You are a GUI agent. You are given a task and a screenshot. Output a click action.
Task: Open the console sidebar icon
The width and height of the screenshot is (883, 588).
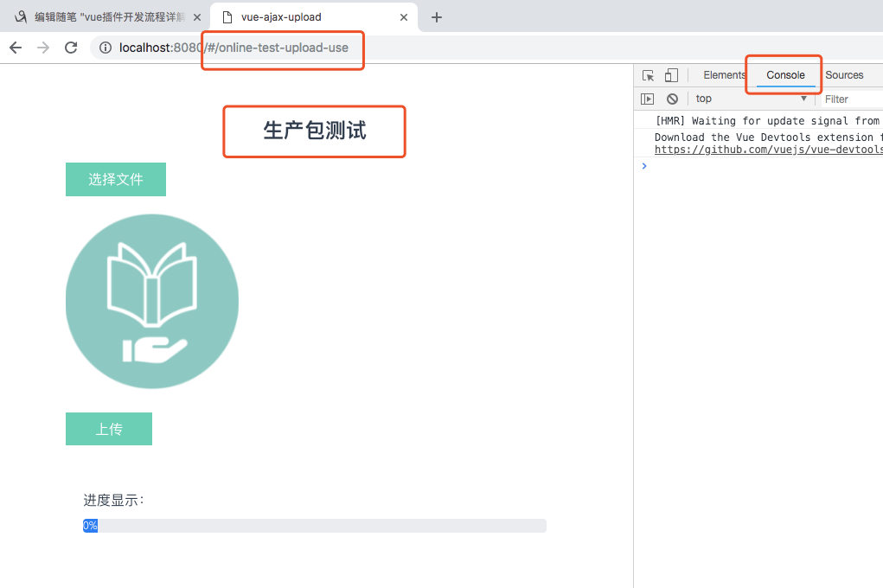point(648,98)
